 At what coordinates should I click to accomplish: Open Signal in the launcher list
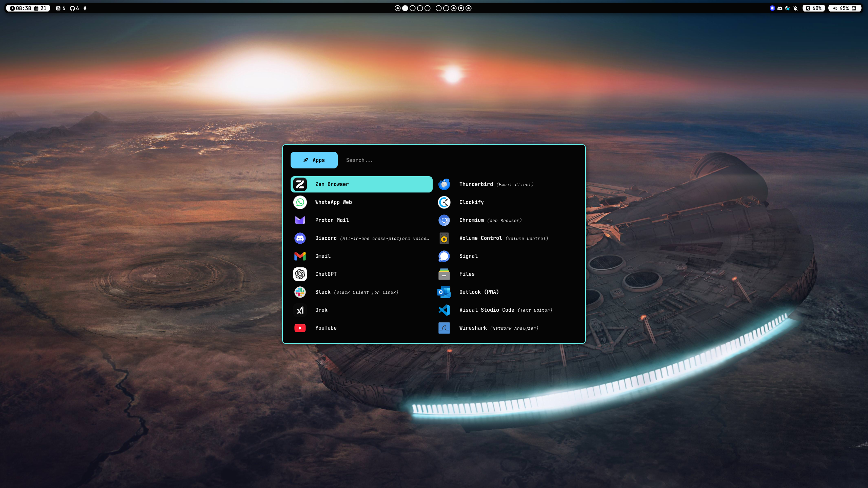506,256
